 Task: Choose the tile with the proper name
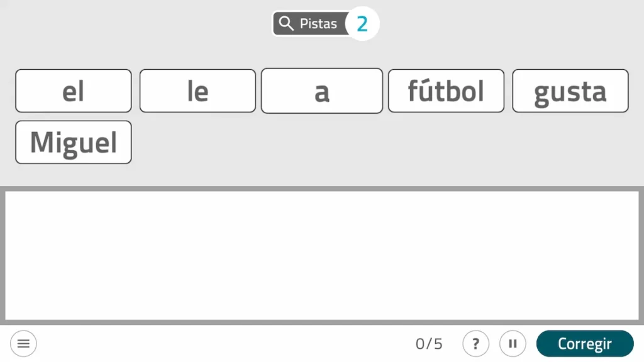coord(74,143)
